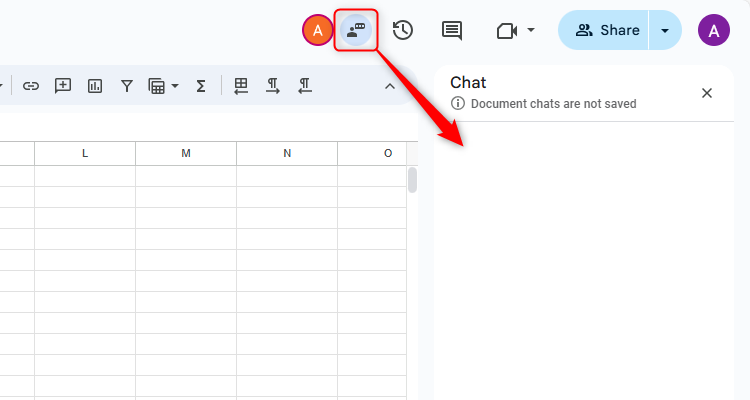Collapse the toolbar header chevron
The width and height of the screenshot is (750, 400).
tap(390, 86)
